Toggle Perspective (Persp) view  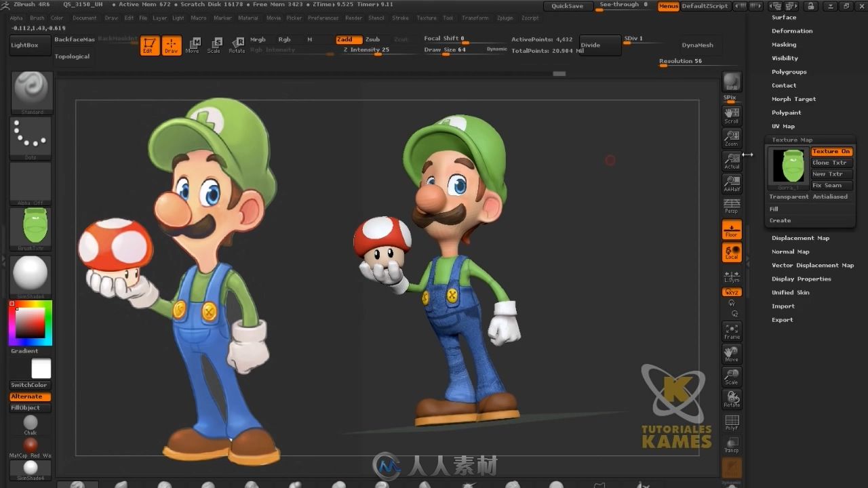[732, 205]
